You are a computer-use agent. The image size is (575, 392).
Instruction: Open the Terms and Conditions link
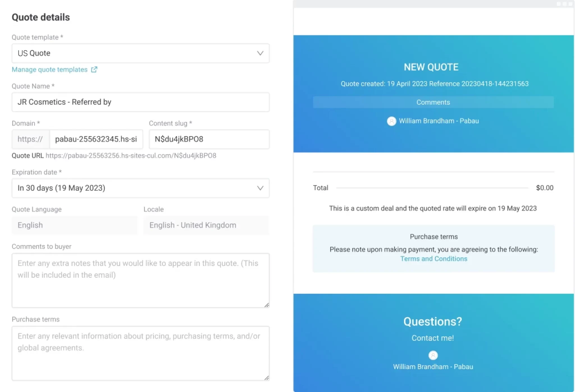click(433, 259)
